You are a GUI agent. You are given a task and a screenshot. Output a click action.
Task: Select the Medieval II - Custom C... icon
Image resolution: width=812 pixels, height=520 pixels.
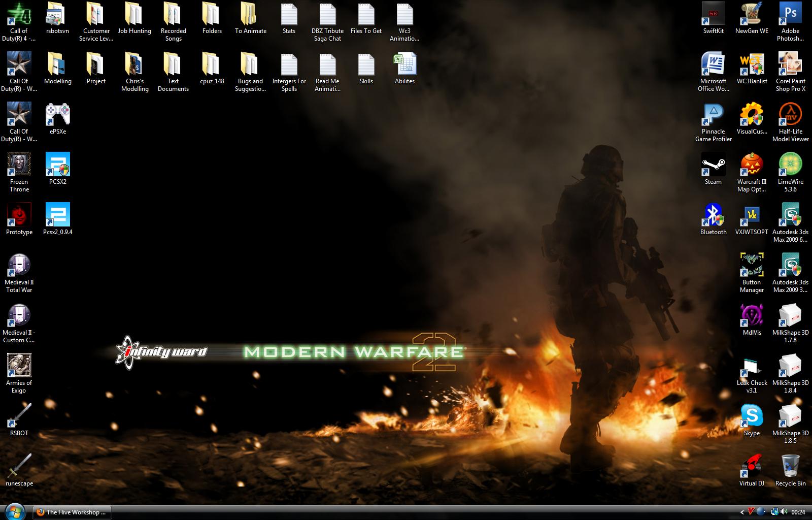click(19, 323)
